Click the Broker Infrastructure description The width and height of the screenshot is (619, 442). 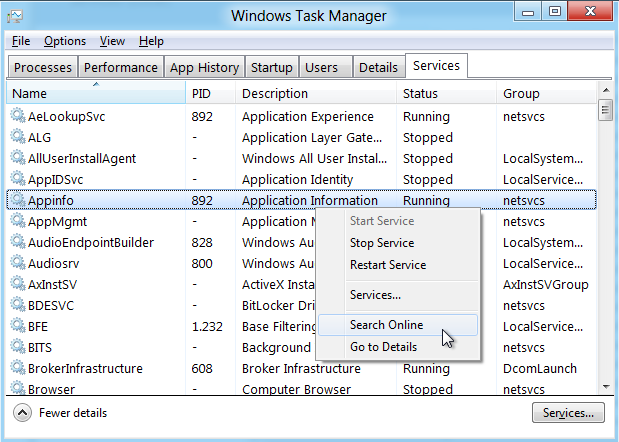tap(301, 368)
